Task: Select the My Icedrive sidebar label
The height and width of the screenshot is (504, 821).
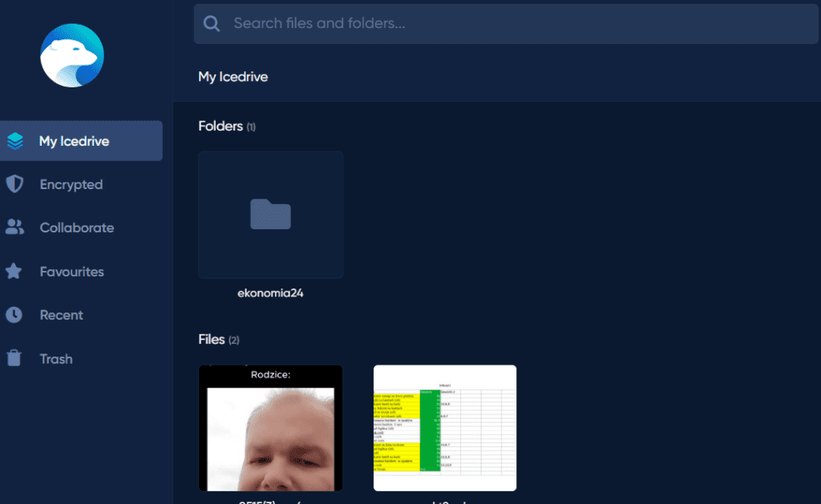Action: coord(74,141)
